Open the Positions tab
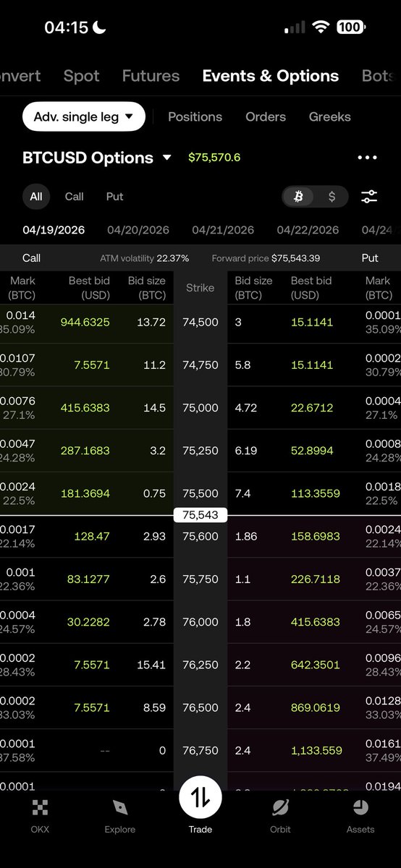Image resolution: width=401 pixels, height=868 pixels. coord(195,116)
